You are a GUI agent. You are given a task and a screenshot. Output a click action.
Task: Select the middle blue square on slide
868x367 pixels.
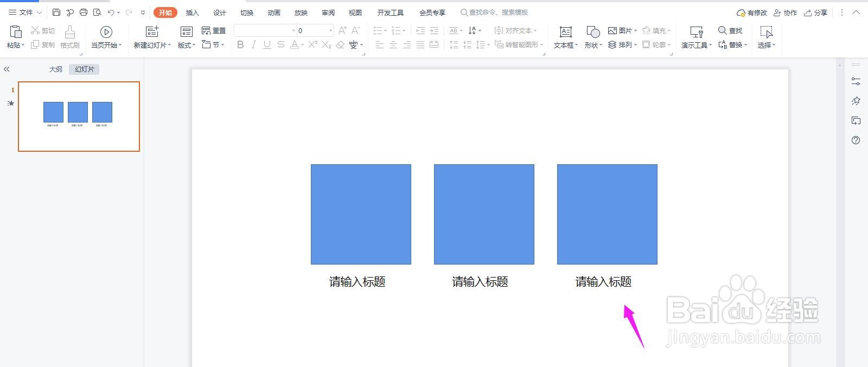[x=484, y=214]
